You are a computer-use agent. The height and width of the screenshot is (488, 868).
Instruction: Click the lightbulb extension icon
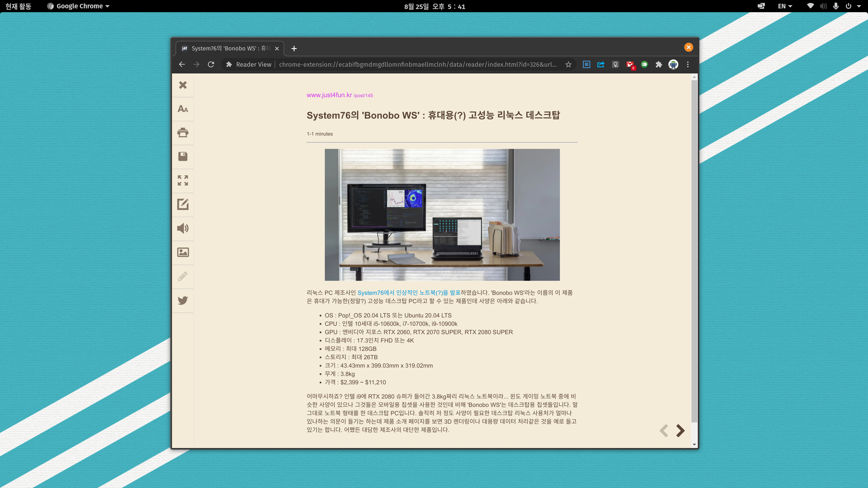click(x=615, y=64)
